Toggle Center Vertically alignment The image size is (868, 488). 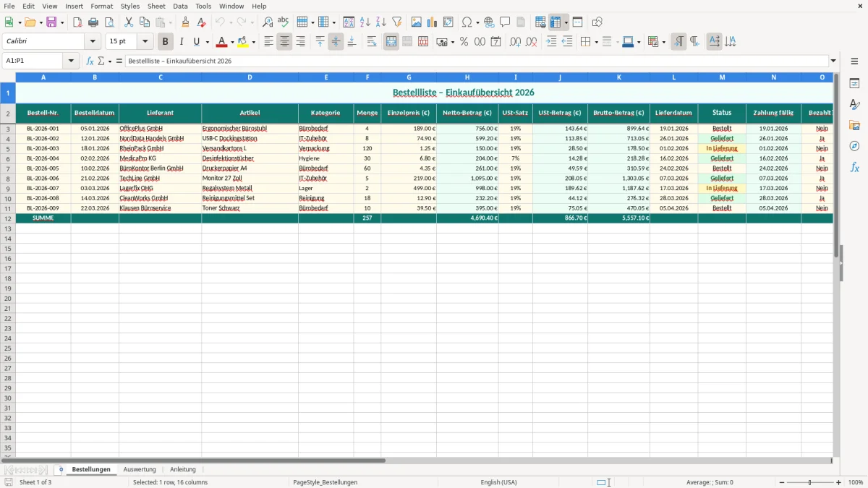pos(336,42)
